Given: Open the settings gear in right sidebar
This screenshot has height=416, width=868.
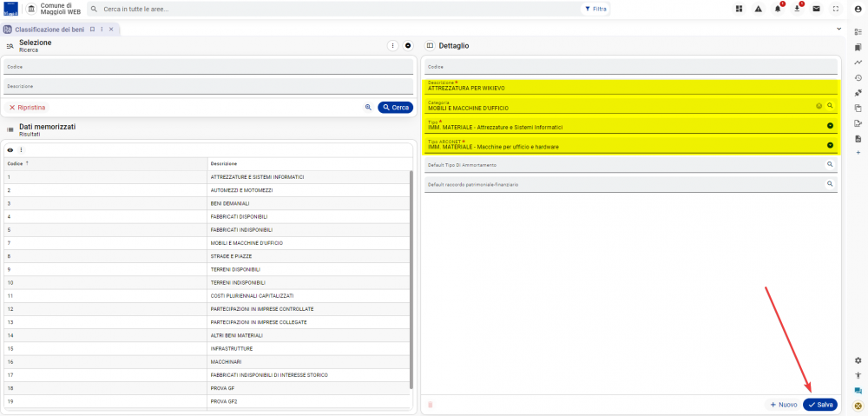Looking at the screenshot, I should [858, 360].
